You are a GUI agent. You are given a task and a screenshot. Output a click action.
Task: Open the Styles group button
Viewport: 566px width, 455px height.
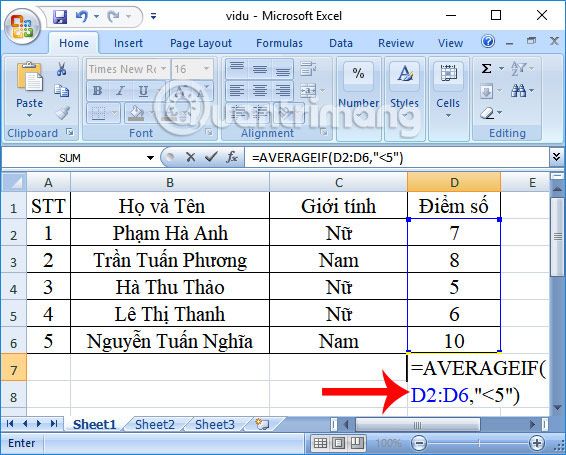(404, 98)
